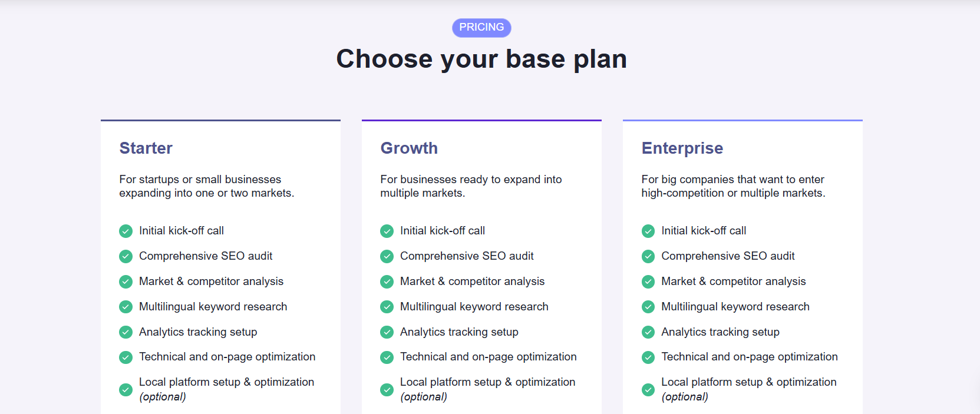
Task: Click Growth's Market & competitor analysis checkmark
Action: click(x=387, y=281)
